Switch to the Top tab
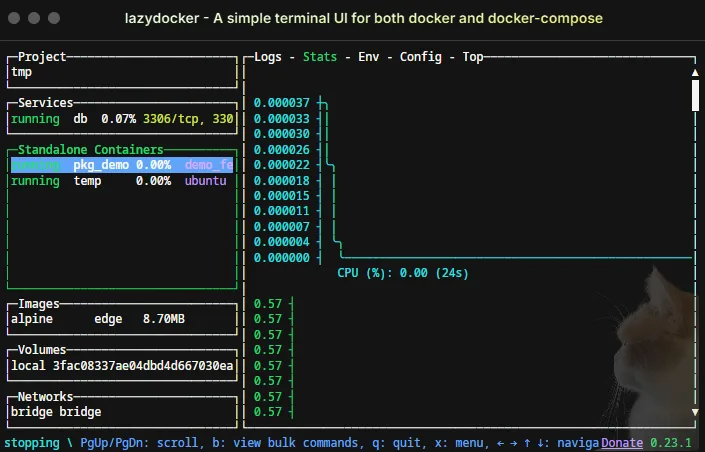This screenshot has height=452, width=705. pos(473,57)
